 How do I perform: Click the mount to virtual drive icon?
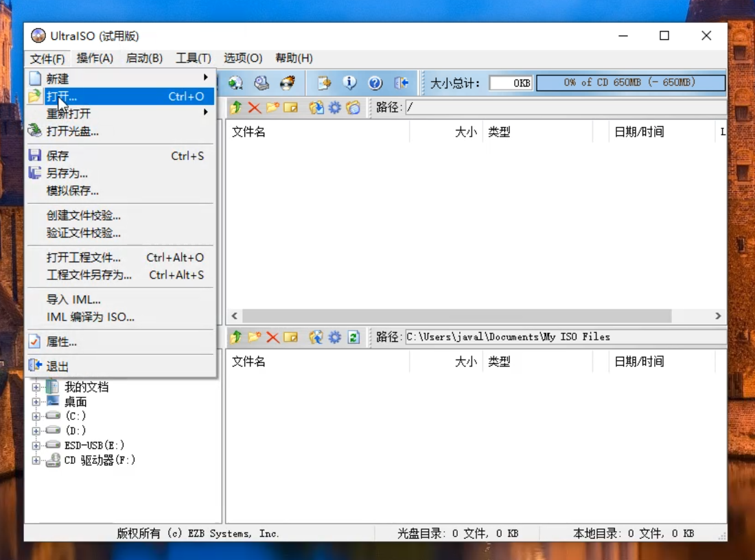coord(262,83)
